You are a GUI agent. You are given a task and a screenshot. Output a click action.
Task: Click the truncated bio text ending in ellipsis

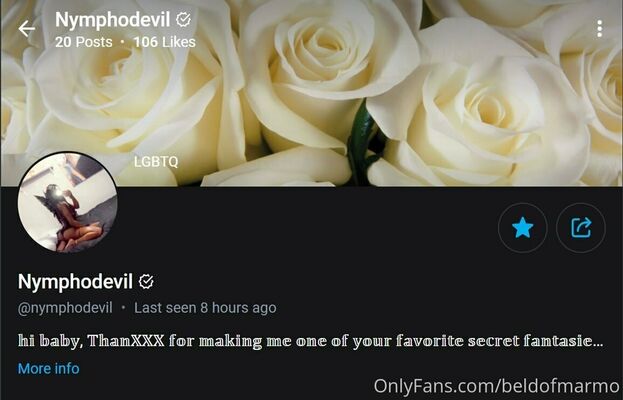(x=310, y=341)
